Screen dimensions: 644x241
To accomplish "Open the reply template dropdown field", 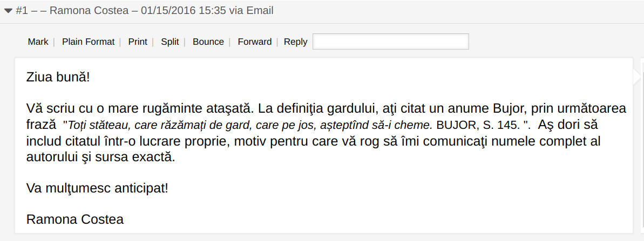I will coord(390,42).
